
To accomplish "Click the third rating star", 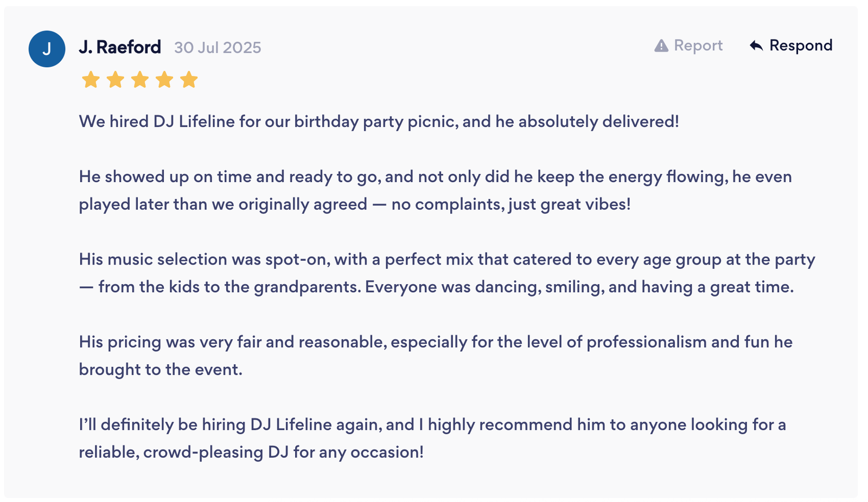I will coord(139,80).
